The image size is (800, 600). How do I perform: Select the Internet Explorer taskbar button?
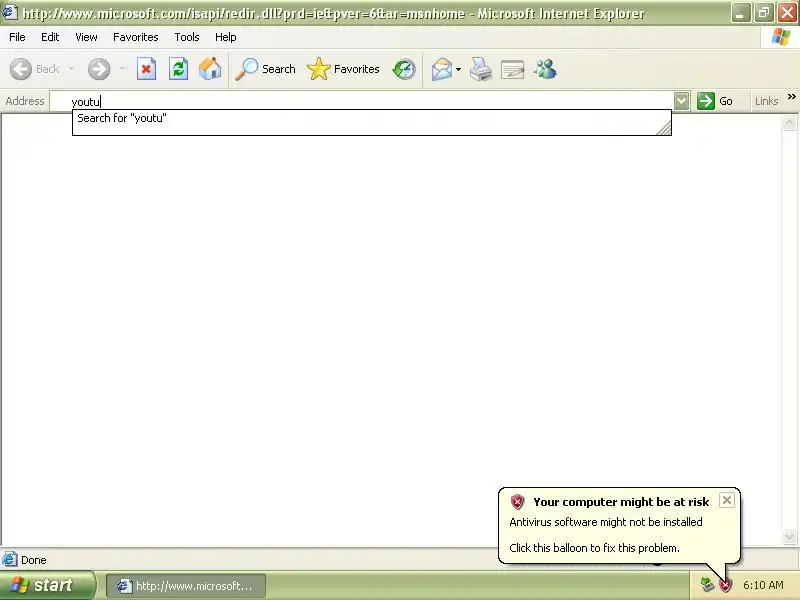pyautogui.click(x=186, y=586)
